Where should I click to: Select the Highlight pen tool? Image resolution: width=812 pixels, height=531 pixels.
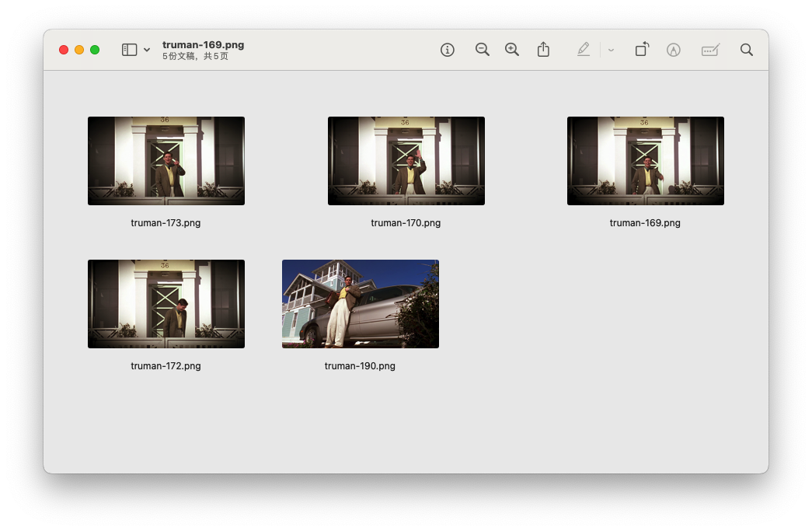point(584,50)
